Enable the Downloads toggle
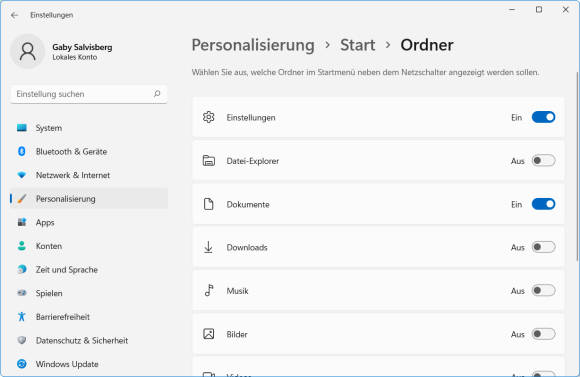 (543, 247)
